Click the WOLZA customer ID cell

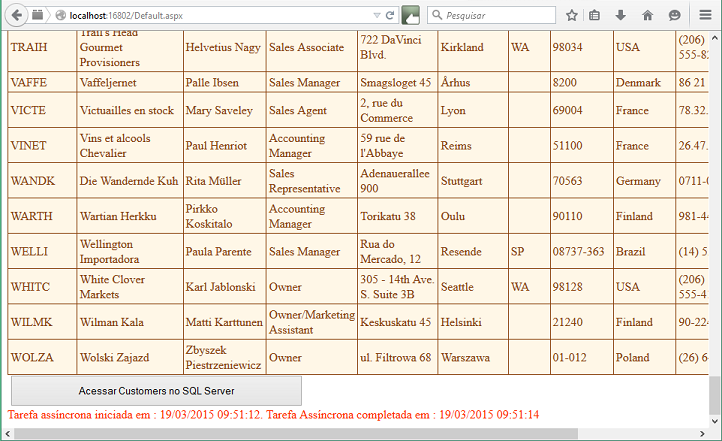pos(42,357)
